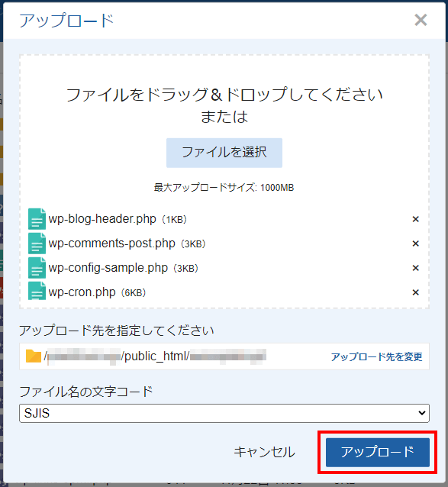Remove wp-config-sample.php from the upload list
The image size is (448, 487).
coord(415,268)
